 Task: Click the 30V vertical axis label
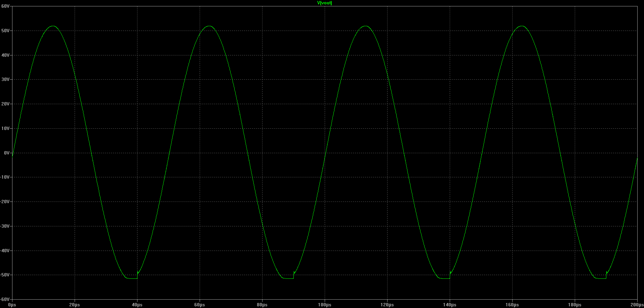pos(5,80)
